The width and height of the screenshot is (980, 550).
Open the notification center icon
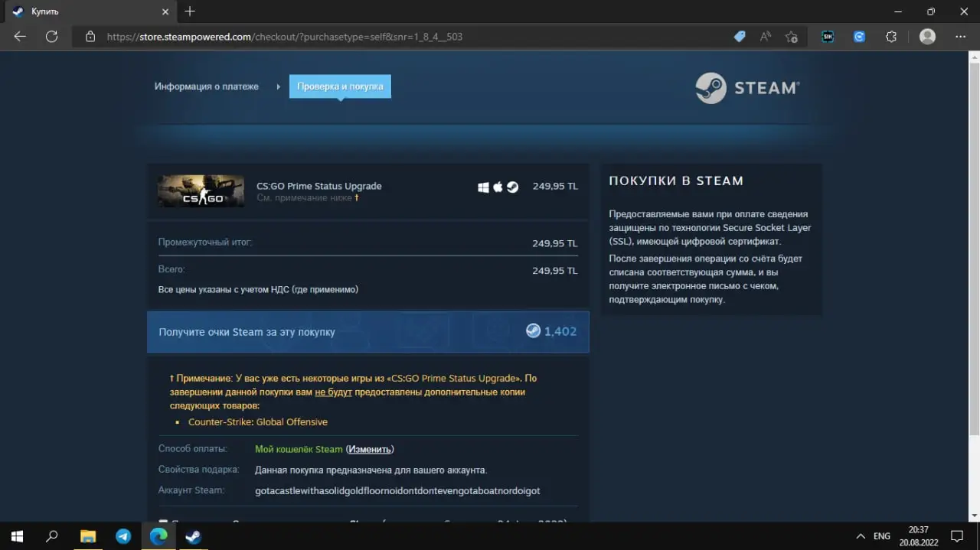coord(957,536)
